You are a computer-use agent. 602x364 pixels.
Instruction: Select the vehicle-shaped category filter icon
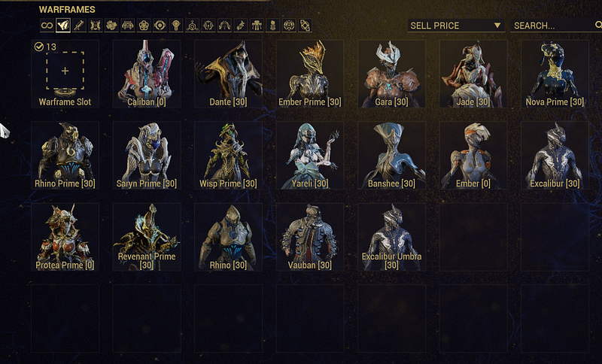coord(127,26)
